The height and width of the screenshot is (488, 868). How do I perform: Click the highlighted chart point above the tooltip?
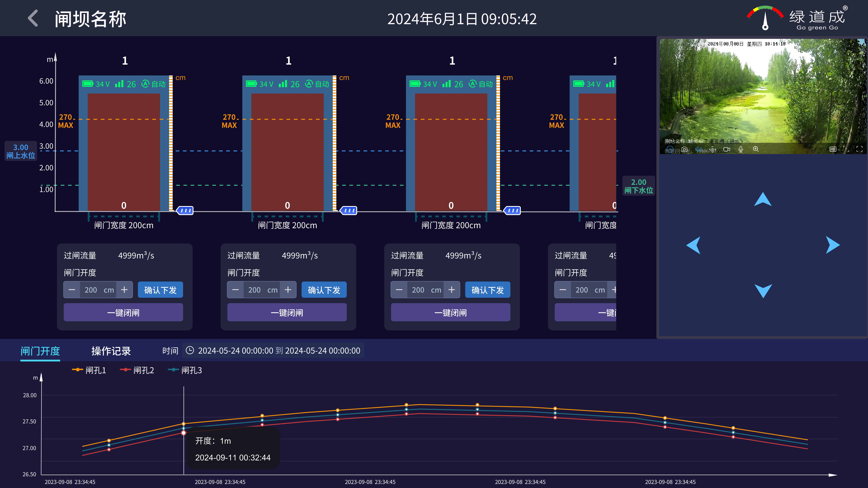(184, 433)
